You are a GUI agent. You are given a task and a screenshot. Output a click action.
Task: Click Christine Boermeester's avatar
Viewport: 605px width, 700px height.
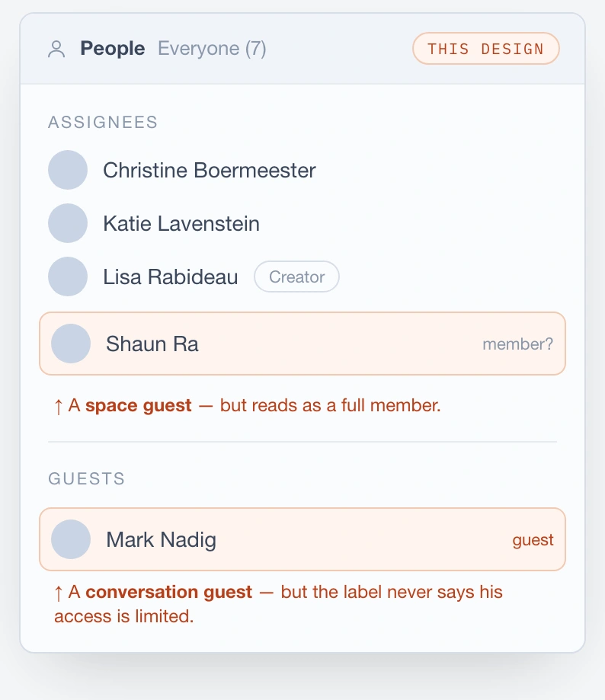[68, 170]
